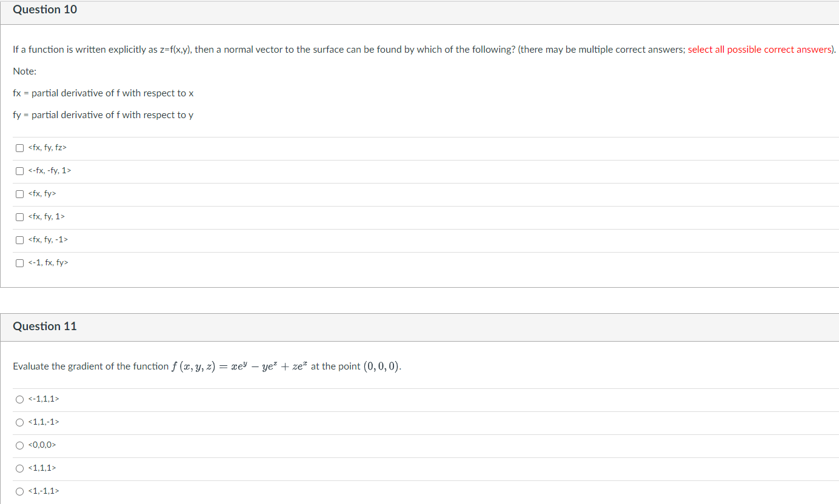Viewport: 839px width, 504px height.
Task: Deselect the <0,0,0> radio button
Action: pos(19,445)
